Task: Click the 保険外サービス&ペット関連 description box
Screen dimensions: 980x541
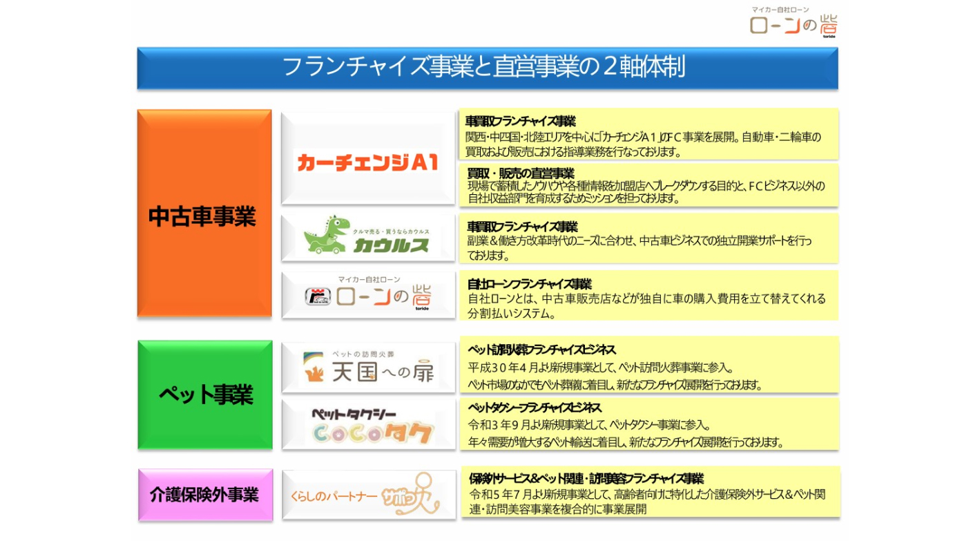Action: tap(648, 493)
